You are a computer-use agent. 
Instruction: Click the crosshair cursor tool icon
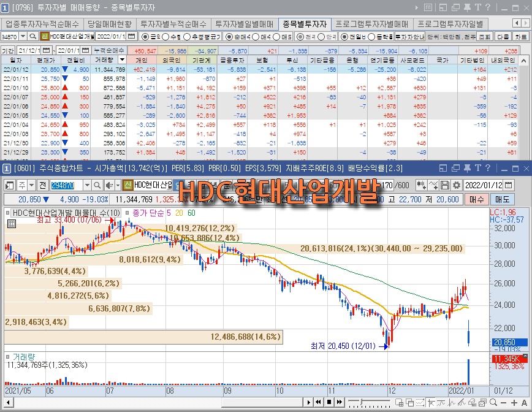tap(431, 403)
